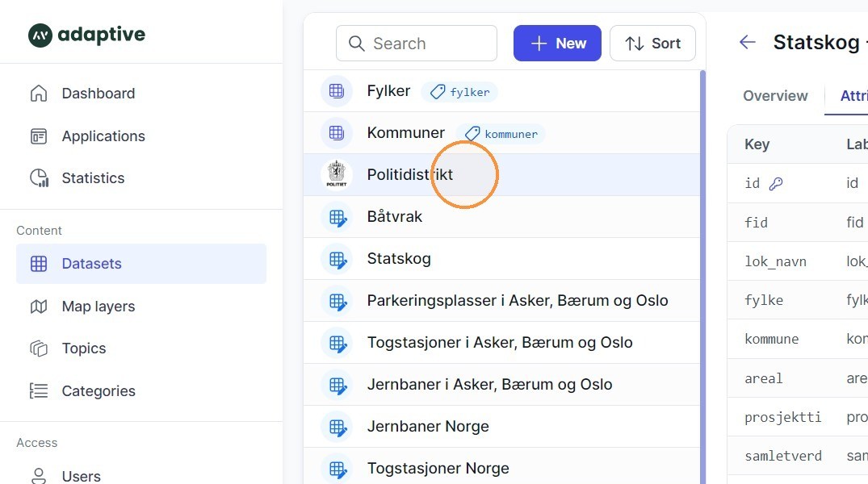Click the Togstasjoner Norge table icon
868x484 pixels.
pos(337,469)
